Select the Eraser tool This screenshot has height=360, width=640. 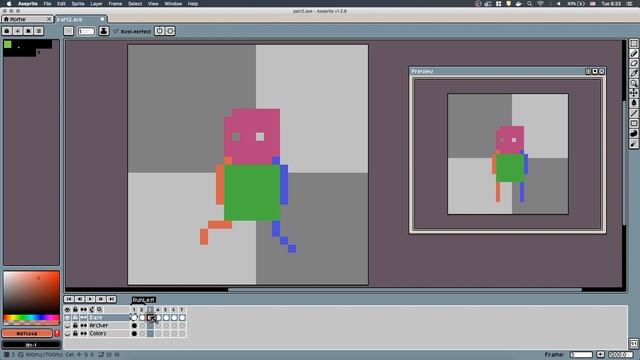(x=633, y=63)
